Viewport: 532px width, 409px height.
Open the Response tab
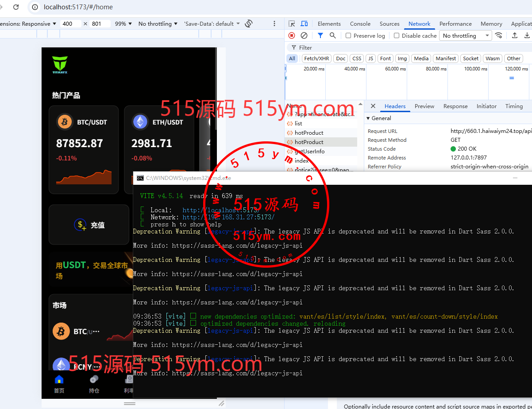click(x=455, y=106)
